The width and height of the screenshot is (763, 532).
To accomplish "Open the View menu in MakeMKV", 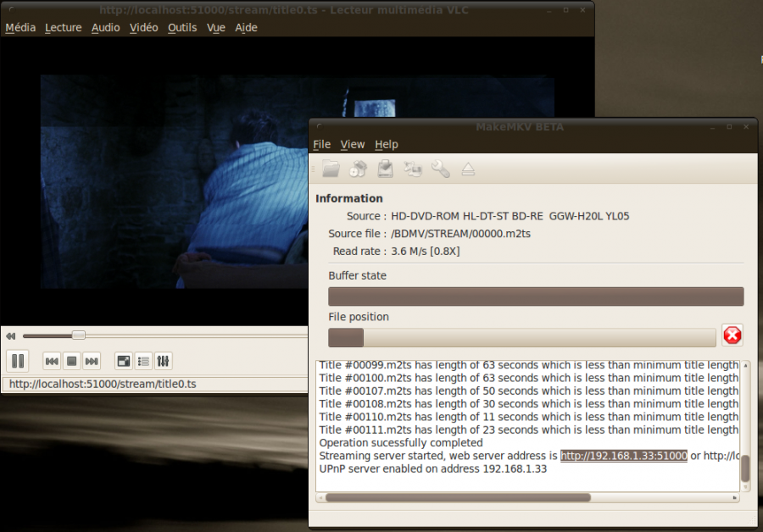I will (x=353, y=144).
